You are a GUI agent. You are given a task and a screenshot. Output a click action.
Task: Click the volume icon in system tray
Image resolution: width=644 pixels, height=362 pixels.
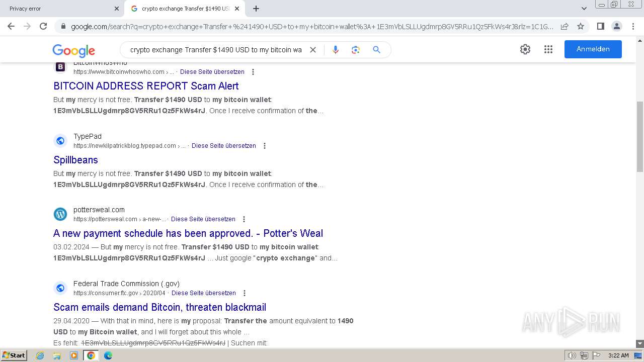[x=572, y=355]
